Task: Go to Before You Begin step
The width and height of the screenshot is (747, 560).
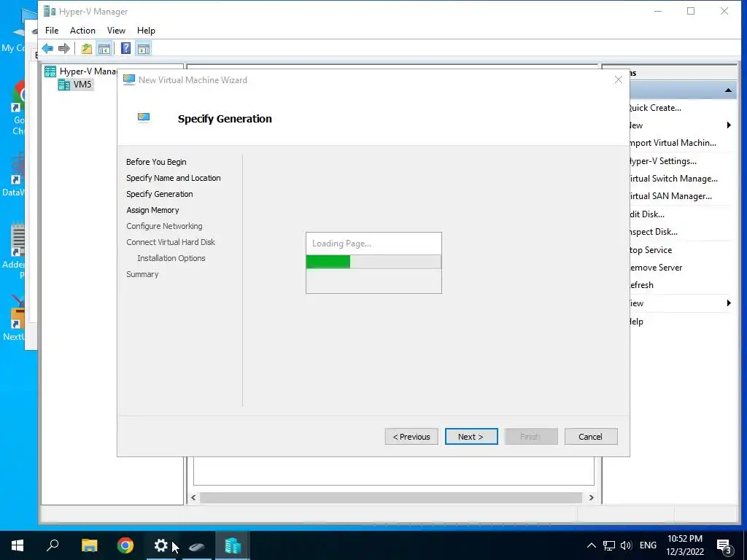Action: pos(156,162)
